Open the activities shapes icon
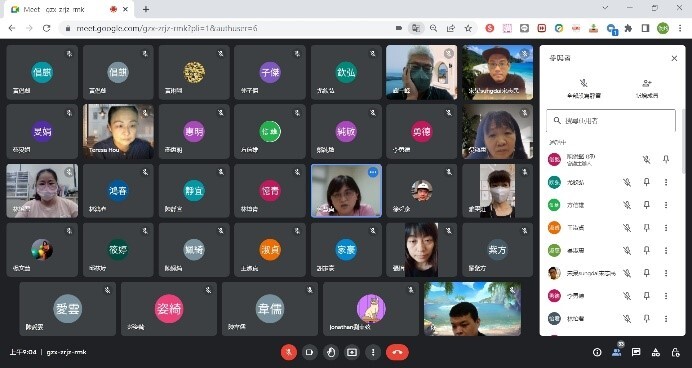Screen dimensions: 692x368 pyautogui.click(x=656, y=352)
